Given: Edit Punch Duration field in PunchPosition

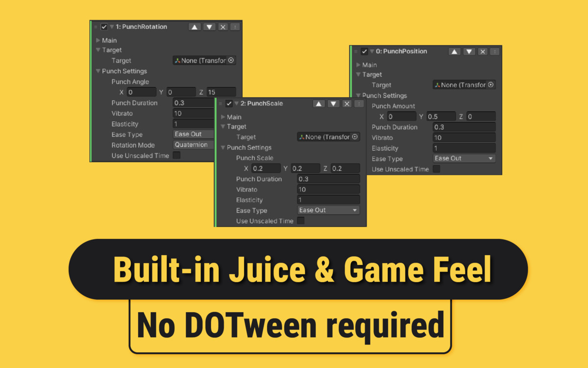Looking at the screenshot, I should [x=465, y=127].
